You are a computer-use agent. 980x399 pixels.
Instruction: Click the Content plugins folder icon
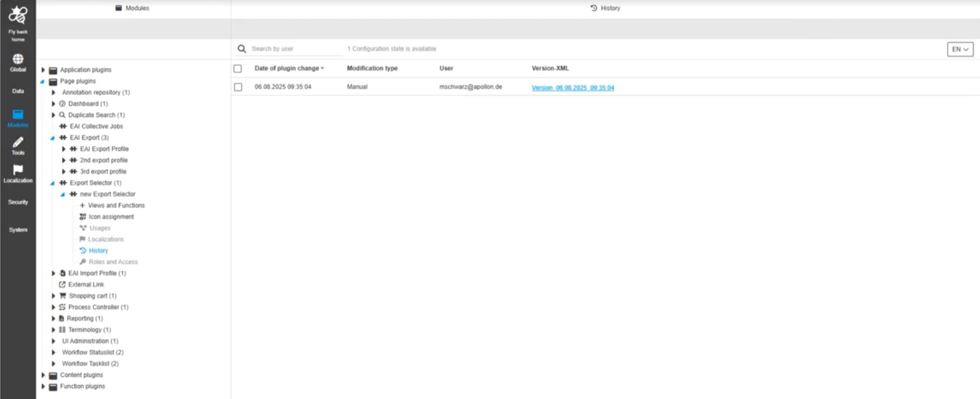pyautogui.click(x=53, y=375)
